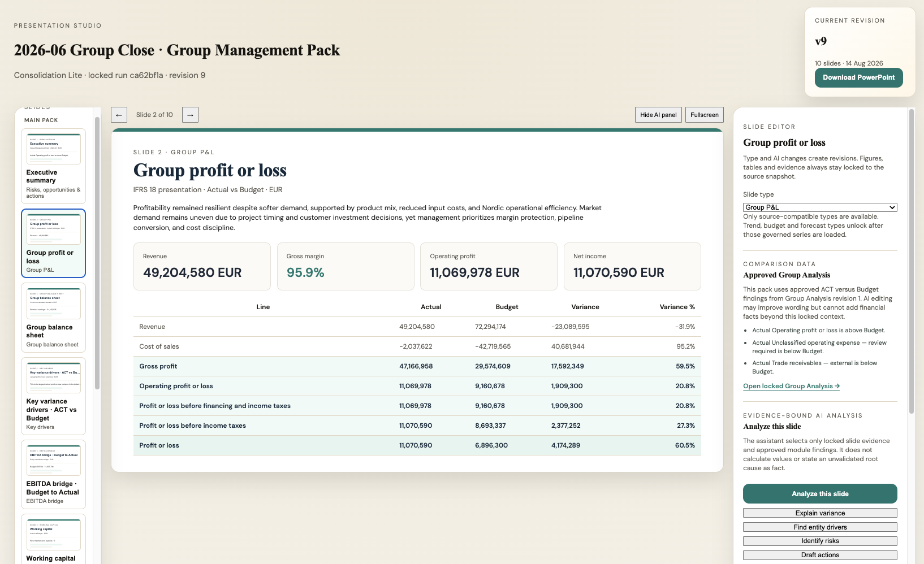Select Executive summary slide thumbnail
Viewport: 924px width, 564px height.
tap(53, 166)
